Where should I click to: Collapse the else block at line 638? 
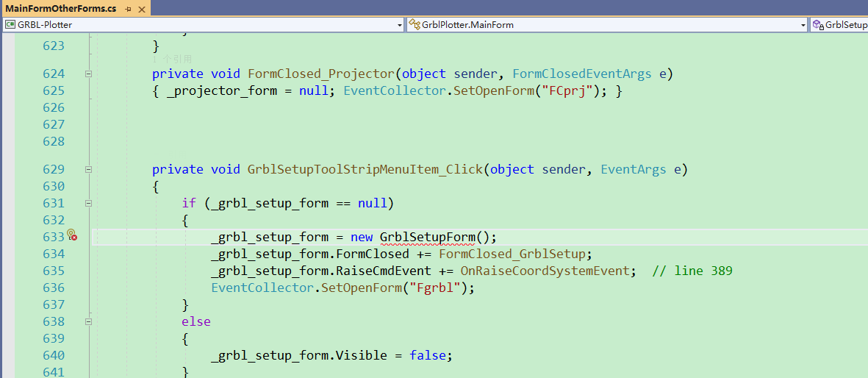click(x=88, y=321)
